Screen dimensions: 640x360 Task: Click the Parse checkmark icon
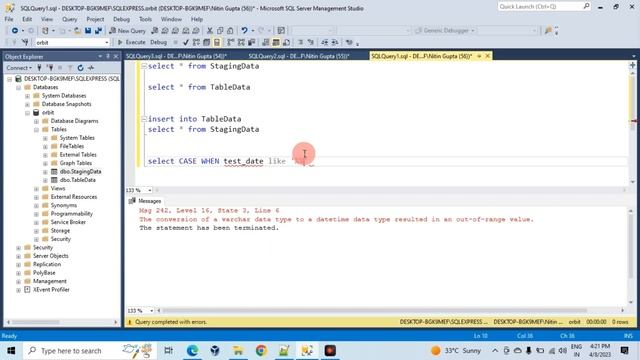point(186,42)
